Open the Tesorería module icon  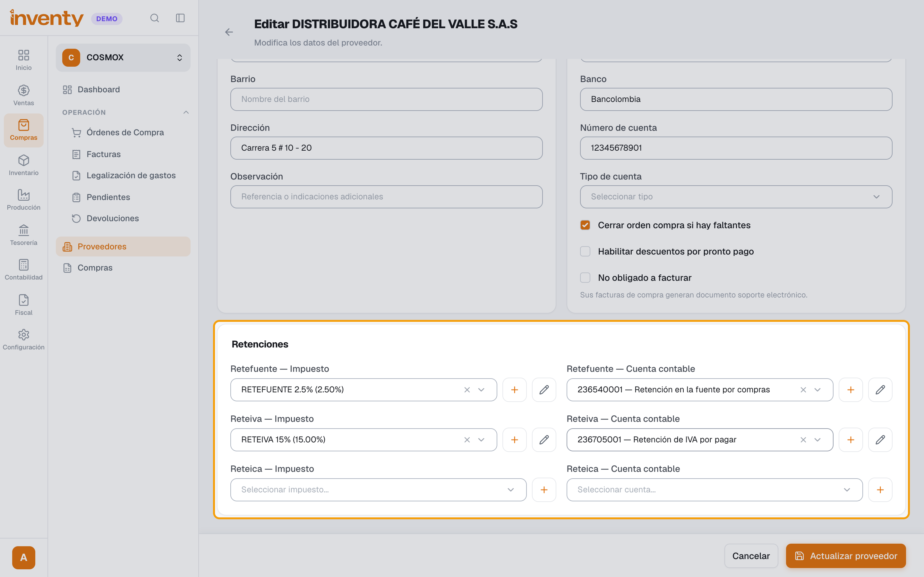[x=24, y=235]
